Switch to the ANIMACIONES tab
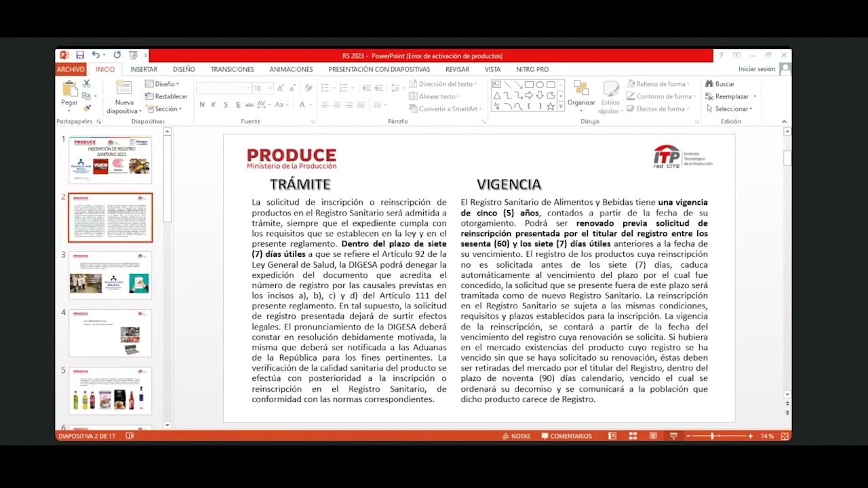The image size is (868, 488). [291, 69]
